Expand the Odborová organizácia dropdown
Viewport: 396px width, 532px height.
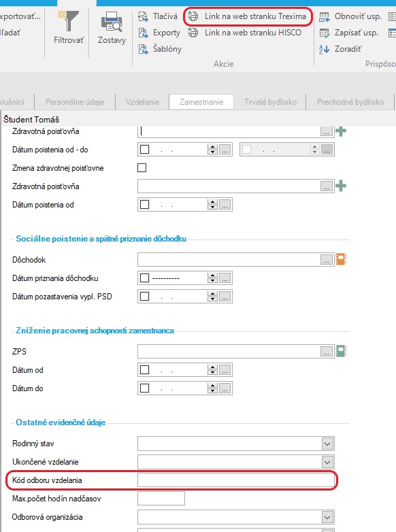(x=327, y=517)
